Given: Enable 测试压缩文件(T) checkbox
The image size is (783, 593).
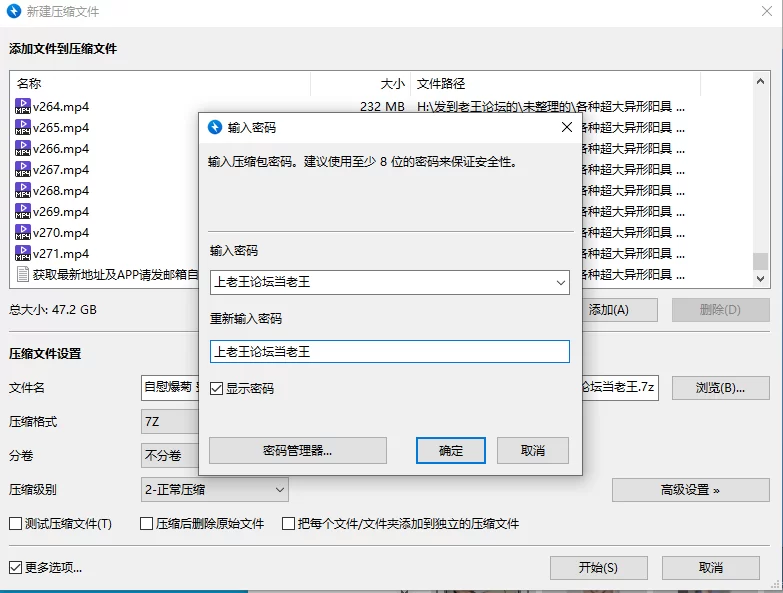Looking at the screenshot, I should [15, 524].
